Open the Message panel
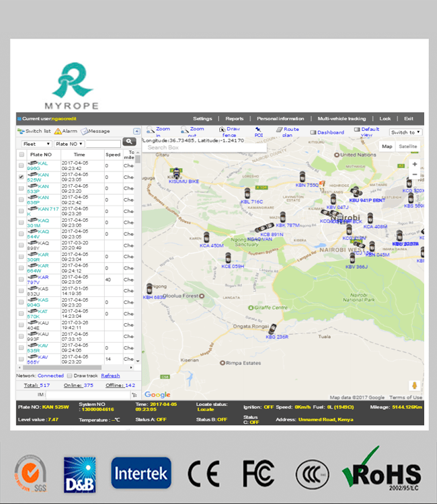This screenshot has width=437, height=504. (x=95, y=131)
